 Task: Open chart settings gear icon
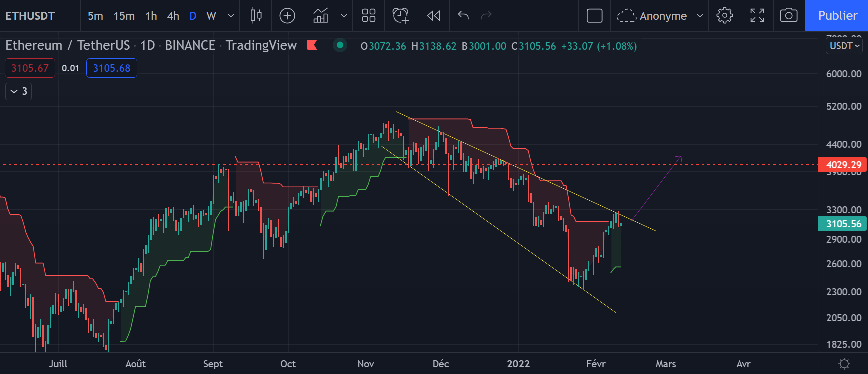(x=724, y=16)
